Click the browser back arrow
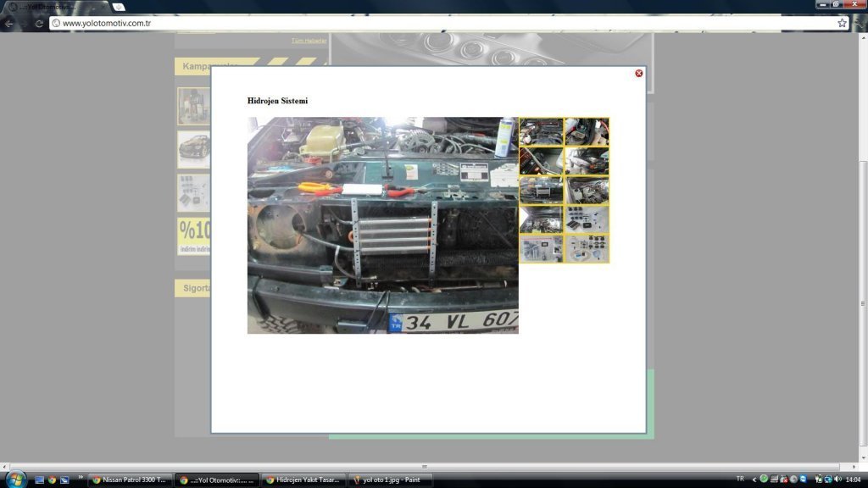 [x=8, y=23]
